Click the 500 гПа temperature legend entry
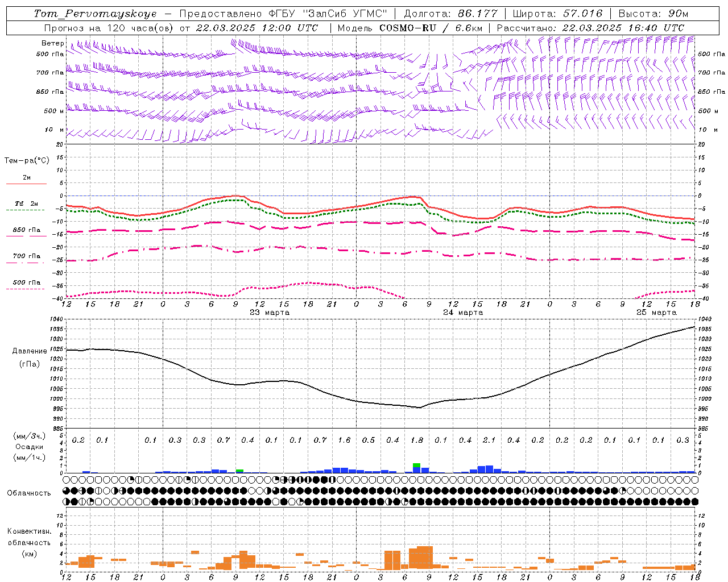The image size is (728, 582). tap(26, 282)
